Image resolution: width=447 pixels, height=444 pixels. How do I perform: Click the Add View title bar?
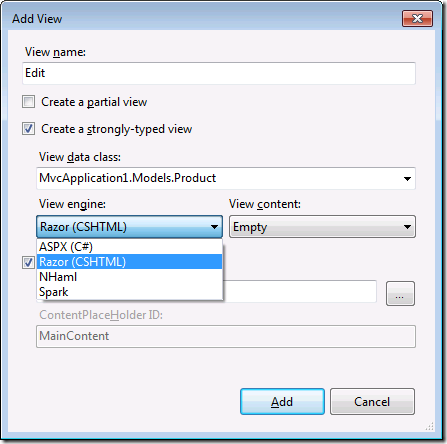coord(200,19)
